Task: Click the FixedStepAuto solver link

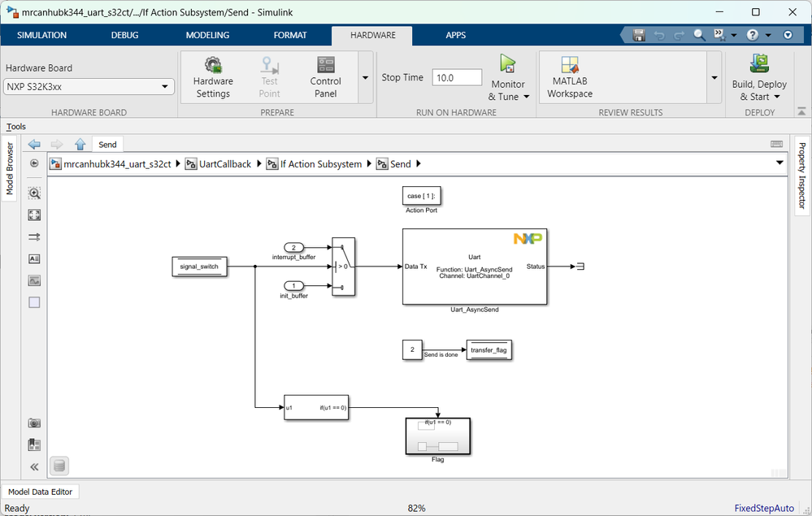Action: click(764, 508)
